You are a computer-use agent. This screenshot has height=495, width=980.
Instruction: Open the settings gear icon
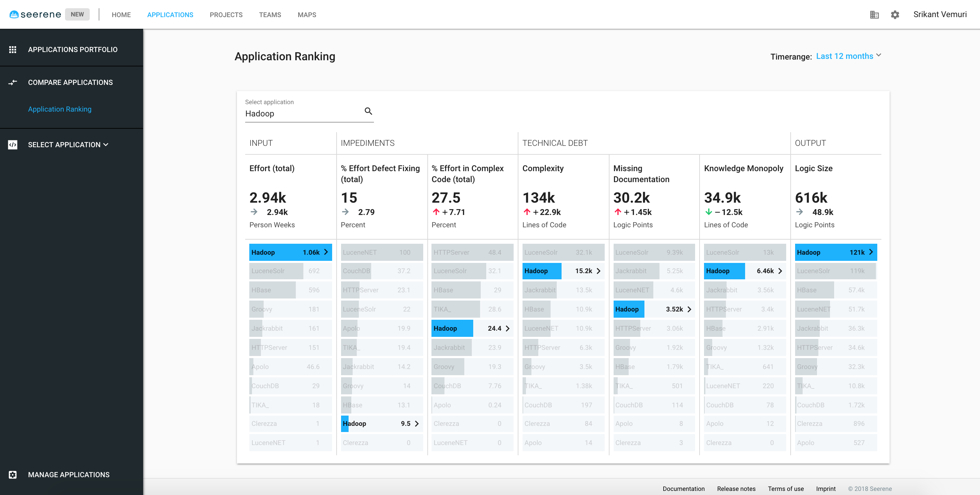pos(895,14)
